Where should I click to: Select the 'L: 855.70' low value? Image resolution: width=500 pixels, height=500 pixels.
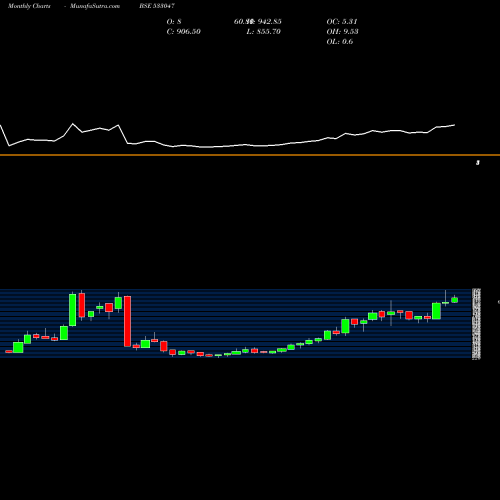(x=264, y=32)
